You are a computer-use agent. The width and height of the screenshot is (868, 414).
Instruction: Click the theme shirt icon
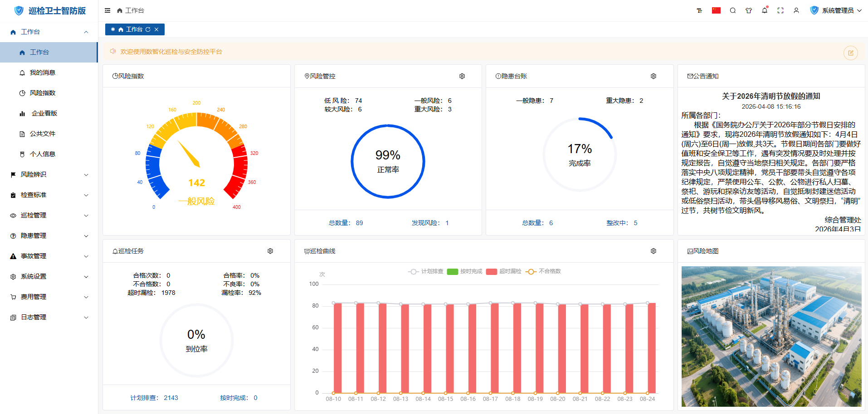pyautogui.click(x=749, y=10)
